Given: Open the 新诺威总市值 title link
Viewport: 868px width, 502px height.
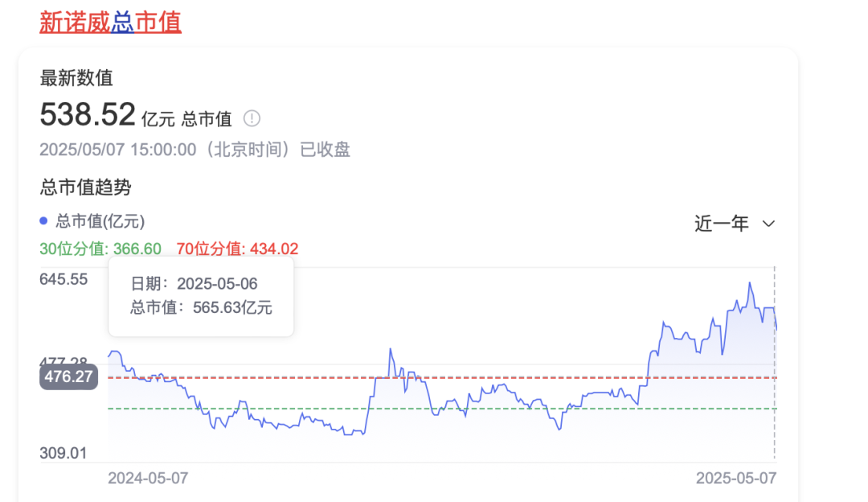Looking at the screenshot, I should click(x=110, y=23).
